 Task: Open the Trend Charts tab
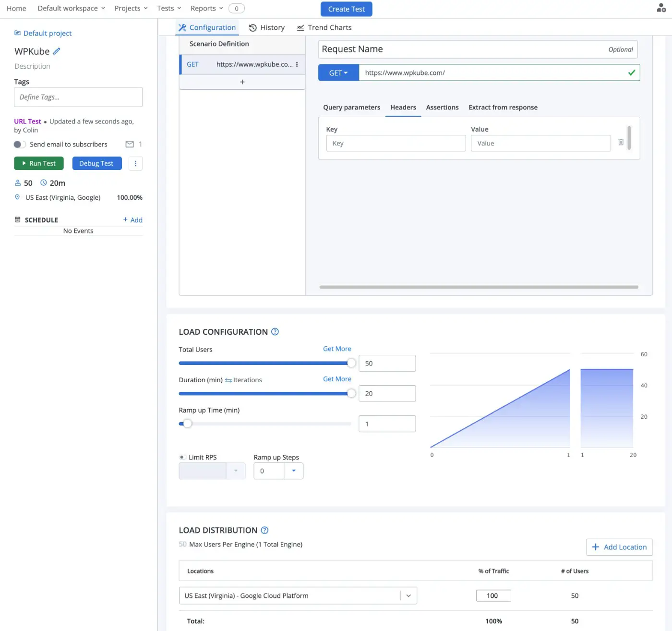point(324,28)
